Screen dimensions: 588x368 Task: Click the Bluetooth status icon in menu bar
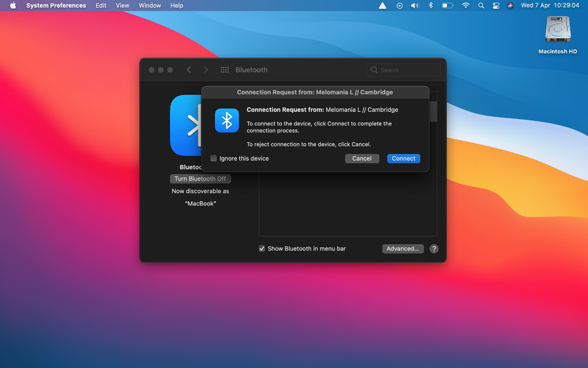click(x=431, y=5)
